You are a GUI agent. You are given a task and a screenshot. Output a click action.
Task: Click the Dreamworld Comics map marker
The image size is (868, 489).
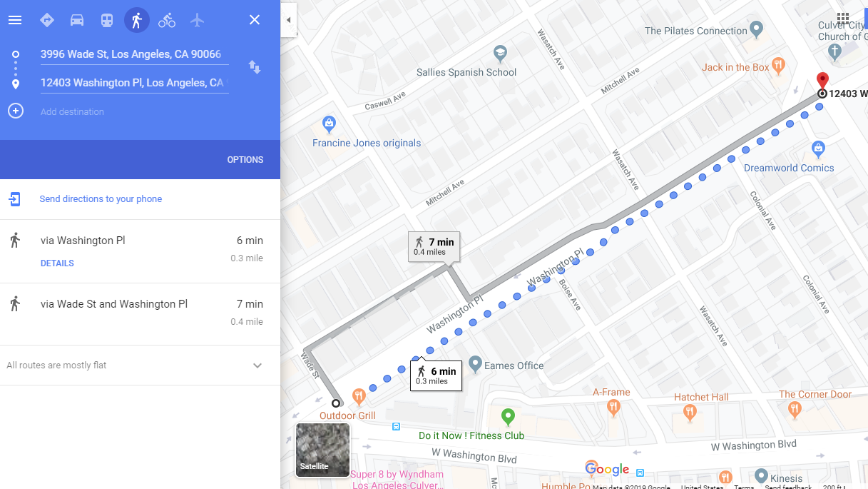point(818,149)
